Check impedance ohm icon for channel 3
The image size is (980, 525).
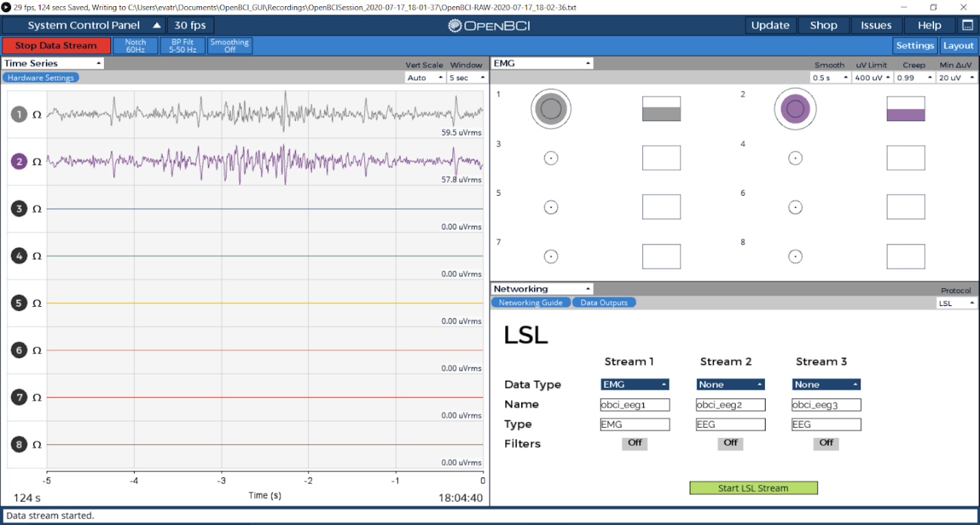37,209
